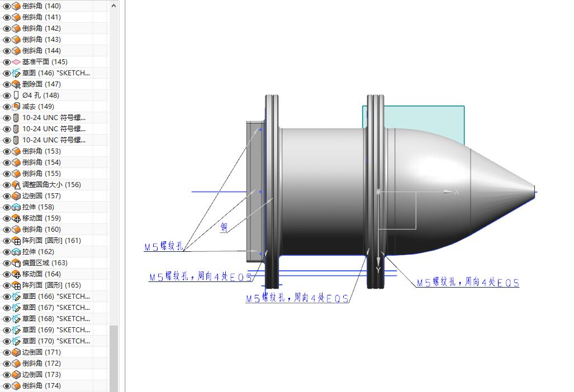The image size is (574, 392).
Task: Click the resize blend icon for 调整圆角大小 (156)
Action: 16,185
